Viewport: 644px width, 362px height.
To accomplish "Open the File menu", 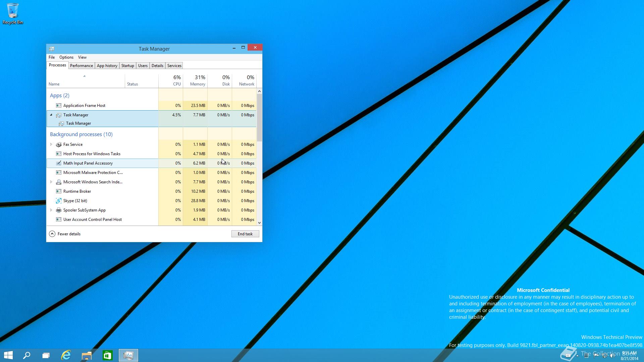I will (52, 57).
